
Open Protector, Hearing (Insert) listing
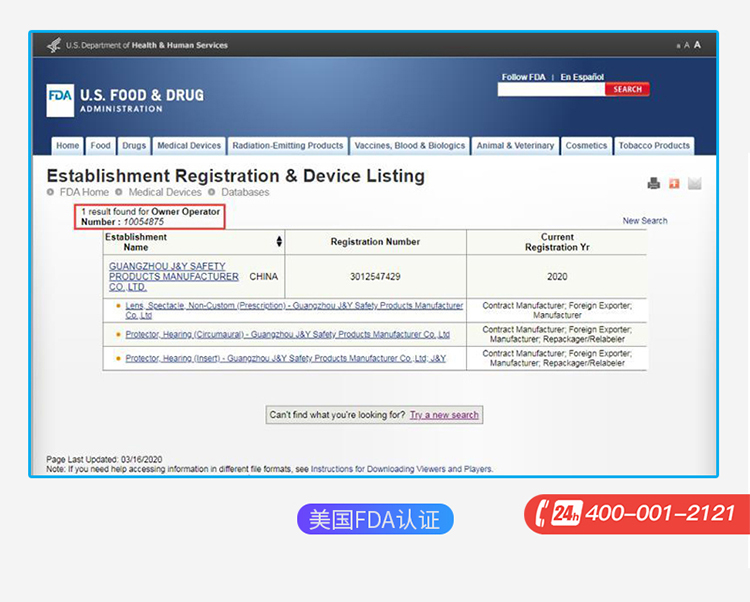point(286,358)
